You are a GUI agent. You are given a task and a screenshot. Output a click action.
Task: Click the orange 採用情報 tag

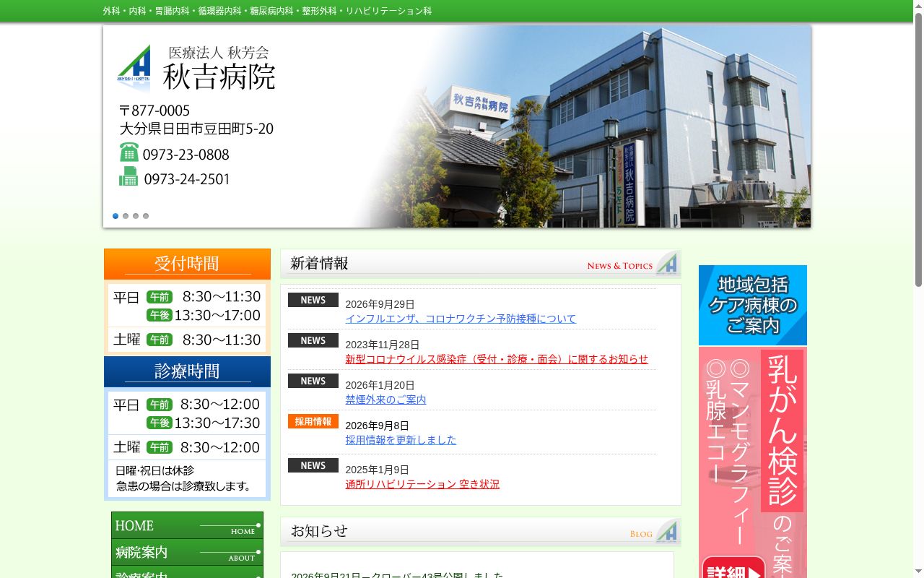[x=313, y=421]
